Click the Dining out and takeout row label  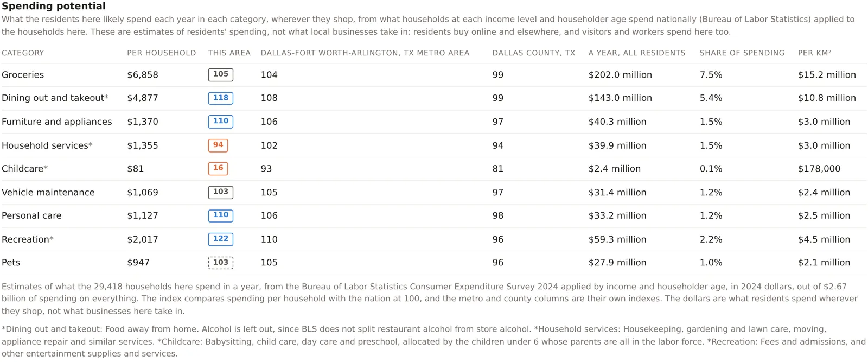pos(55,98)
